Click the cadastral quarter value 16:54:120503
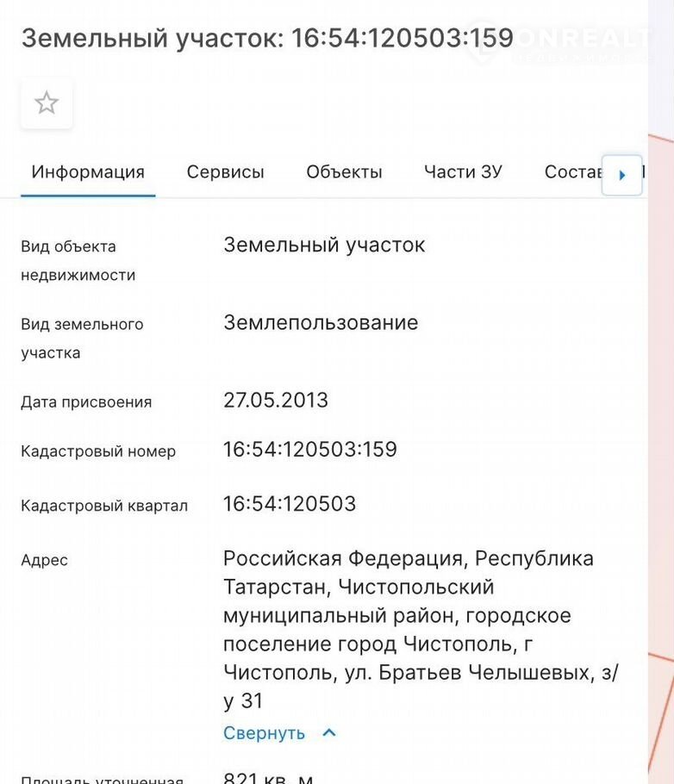674x784 pixels. [x=290, y=504]
